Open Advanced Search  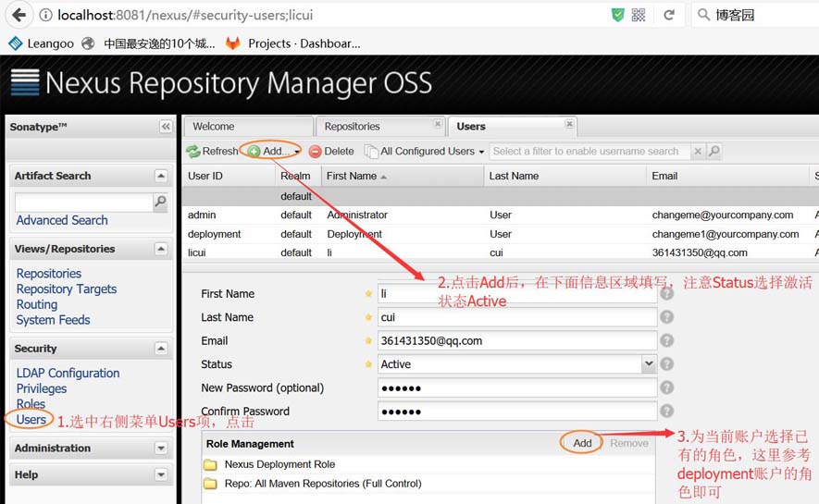[62, 220]
